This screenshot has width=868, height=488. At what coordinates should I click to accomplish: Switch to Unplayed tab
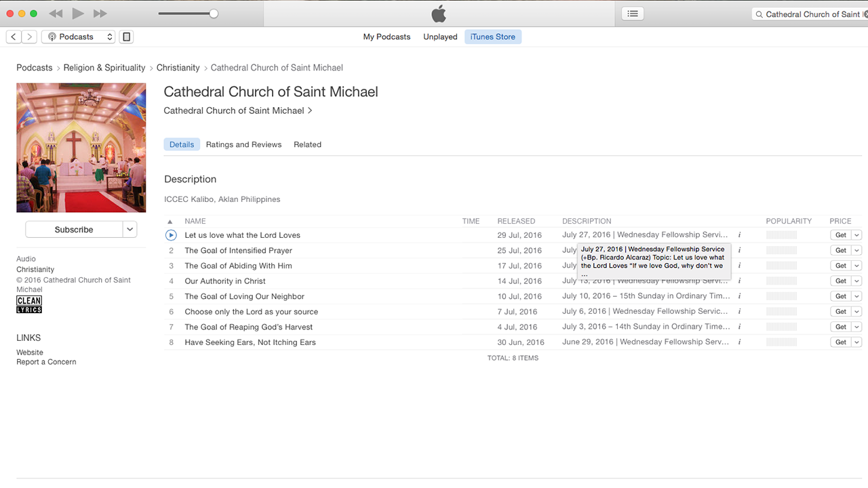440,37
